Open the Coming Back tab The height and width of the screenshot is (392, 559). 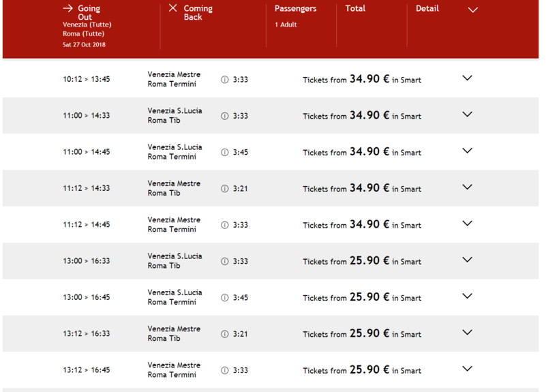(x=198, y=13)
